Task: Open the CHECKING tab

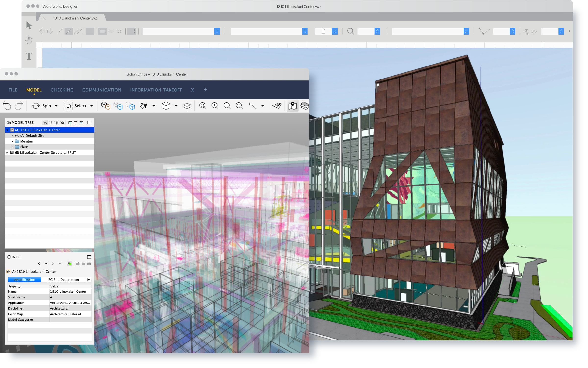Action: [62, 90]
